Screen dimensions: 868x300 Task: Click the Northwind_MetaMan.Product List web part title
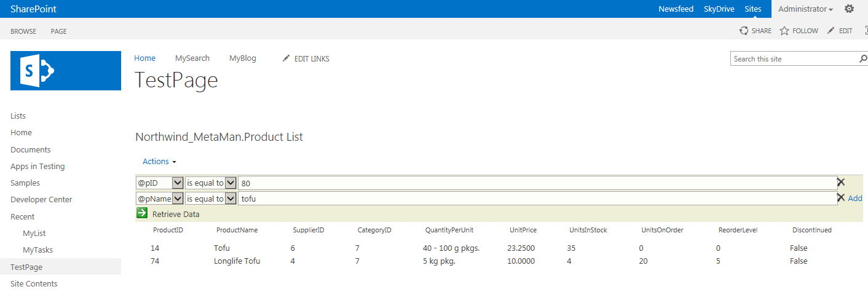click(219, 137)
